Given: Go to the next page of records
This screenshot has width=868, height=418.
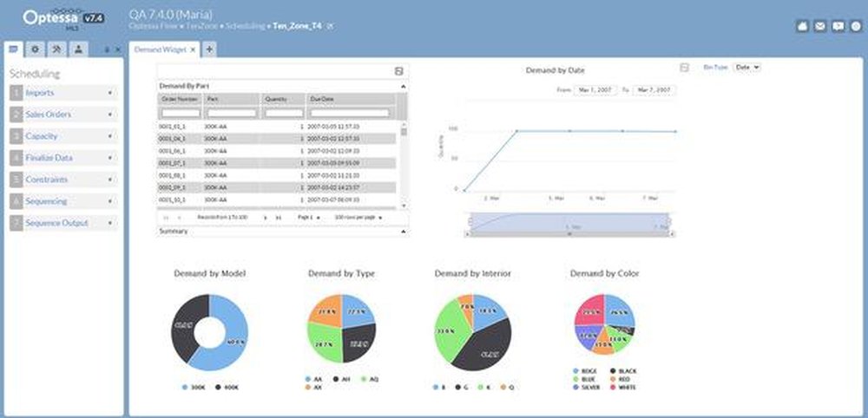Looking at the screenshot, I should click(265, 218).
